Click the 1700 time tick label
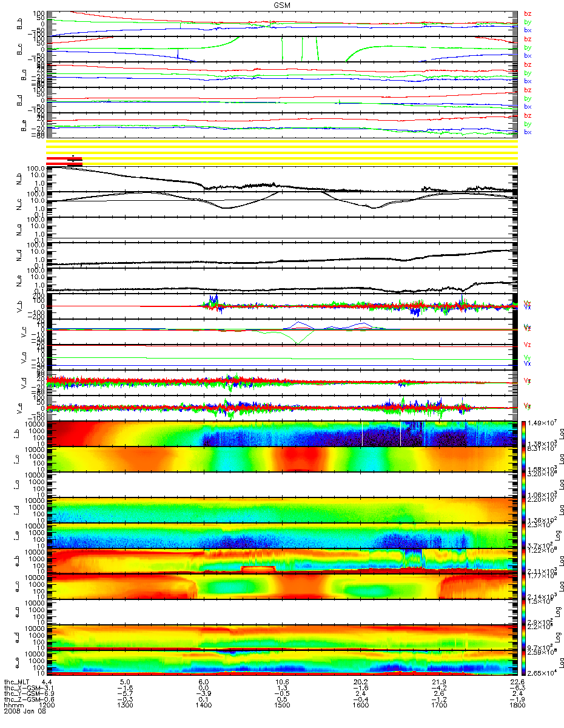This screenshot has height=728, width=564. click(x=439, y=706)
